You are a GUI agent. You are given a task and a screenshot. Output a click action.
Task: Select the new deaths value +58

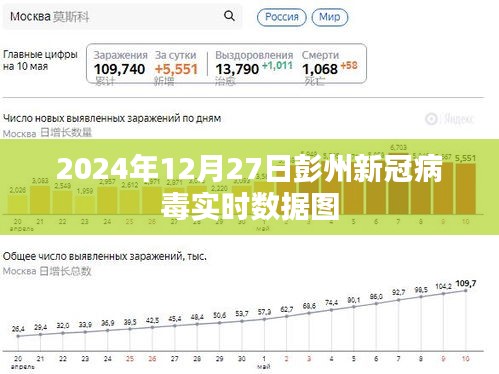[x=349, y=65]
